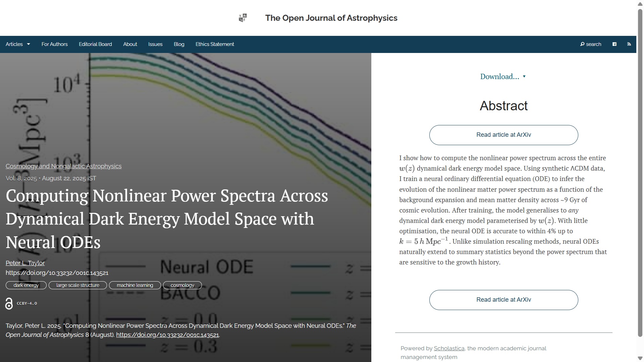Open the For Authors menu item
Viewport: 644px width, 362px height.
(54, 44)
